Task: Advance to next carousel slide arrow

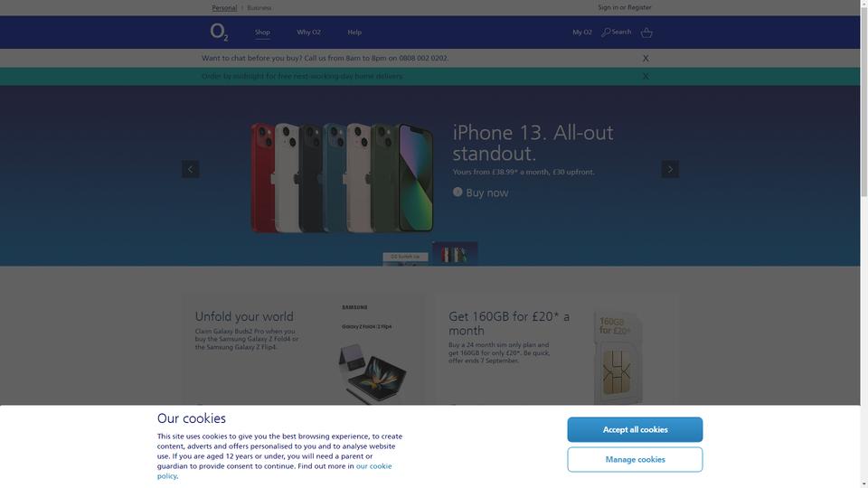Action: point(670,169)
